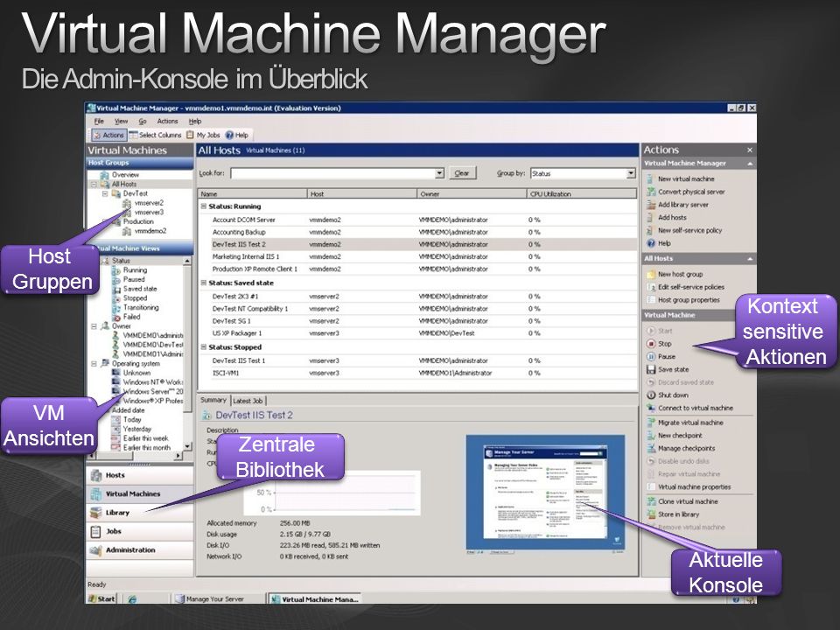
Task: Open the Administration navigation view
Action: click(140, 550)
